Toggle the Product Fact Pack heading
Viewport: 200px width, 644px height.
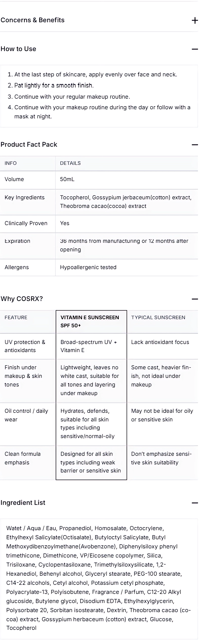click(x=29, y=144)
